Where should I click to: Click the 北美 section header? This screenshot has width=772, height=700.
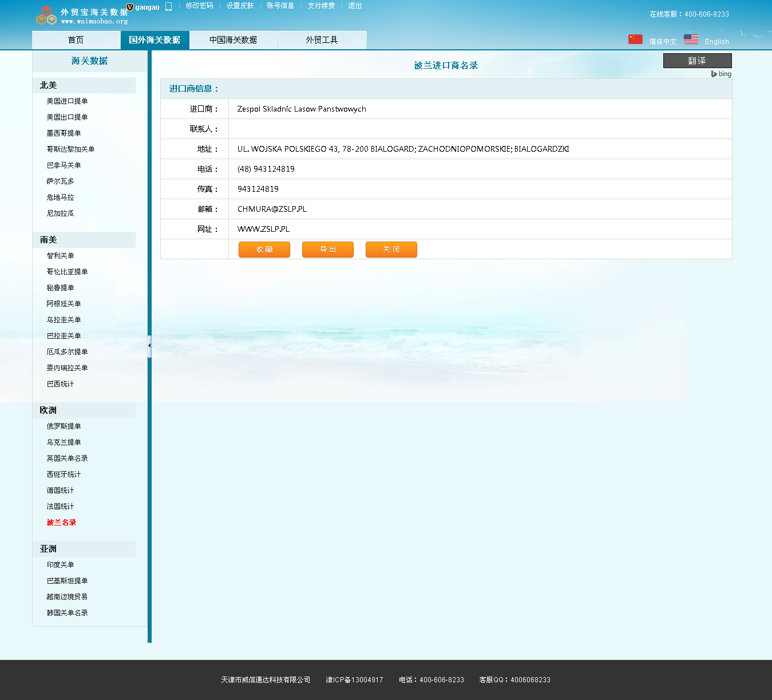pos(84,85)
